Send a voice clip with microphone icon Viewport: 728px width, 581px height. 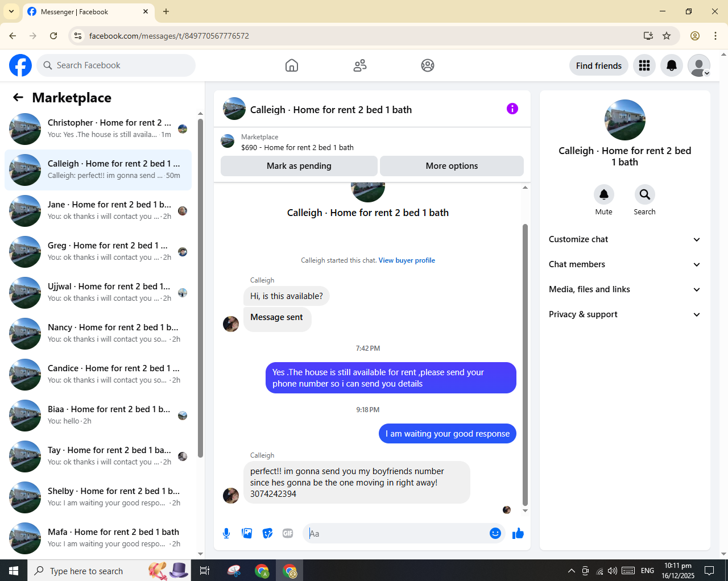[226, 533]
